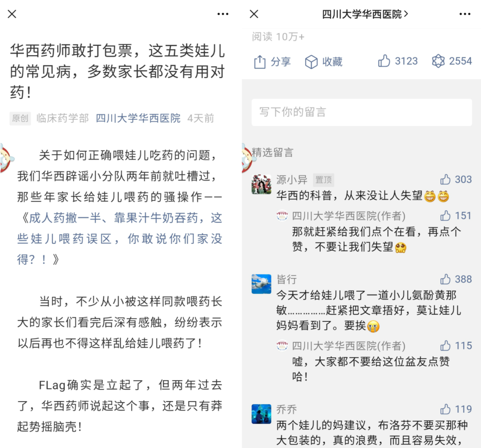Viewport: 481px width, 448px height.
Task: Close the right comments view
Action: point(254,14)
